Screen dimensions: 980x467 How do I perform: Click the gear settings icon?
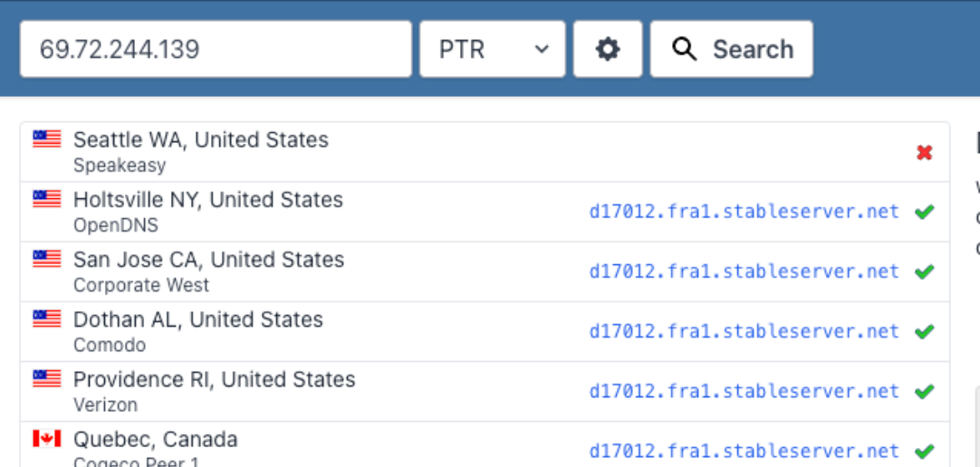tap(608, 49)
